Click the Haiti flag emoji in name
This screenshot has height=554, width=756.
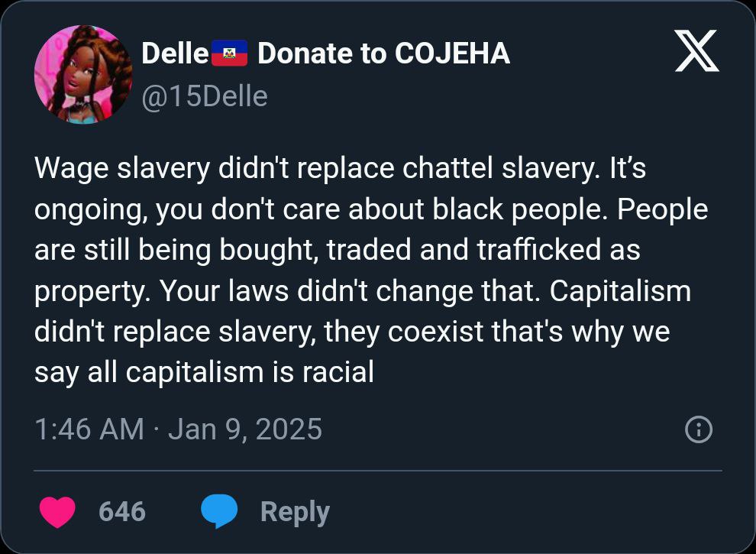(x=229, y=53)
